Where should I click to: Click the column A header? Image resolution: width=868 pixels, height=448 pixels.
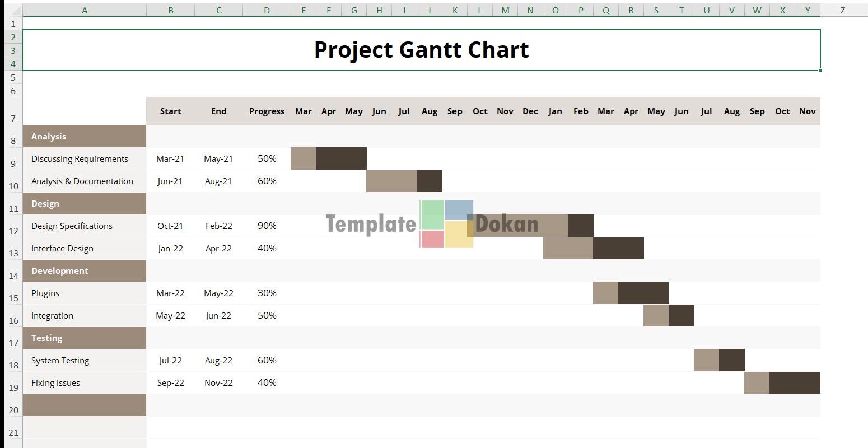coord(85,10)
